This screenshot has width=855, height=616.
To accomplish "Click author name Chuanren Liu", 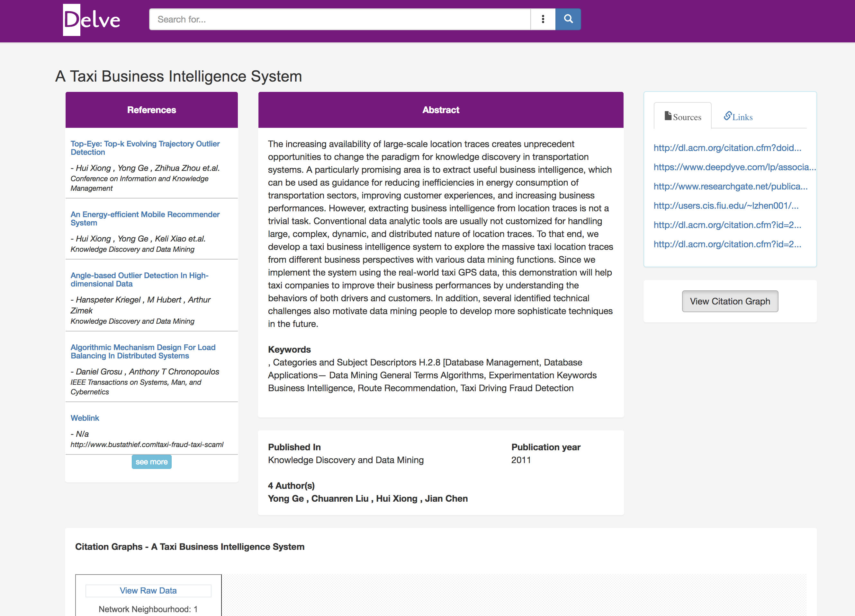I will [x=340, y=498].
